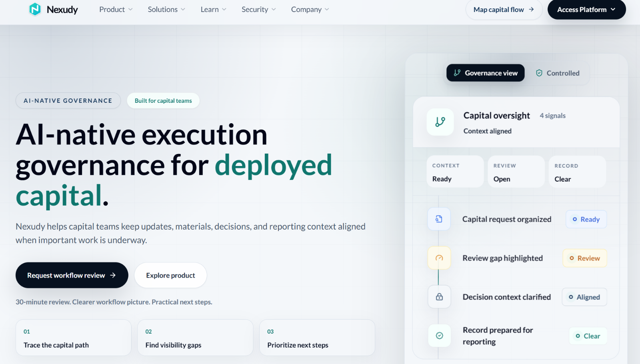Click the lock icon for Decision context clarified
Screen dimensions: 640x364
pos(439,297)
